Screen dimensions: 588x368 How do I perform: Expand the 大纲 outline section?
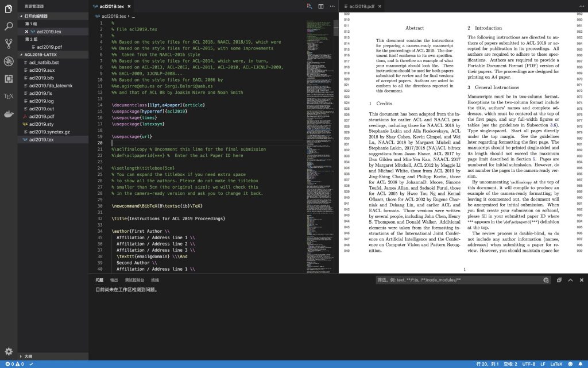pos(53,356)
